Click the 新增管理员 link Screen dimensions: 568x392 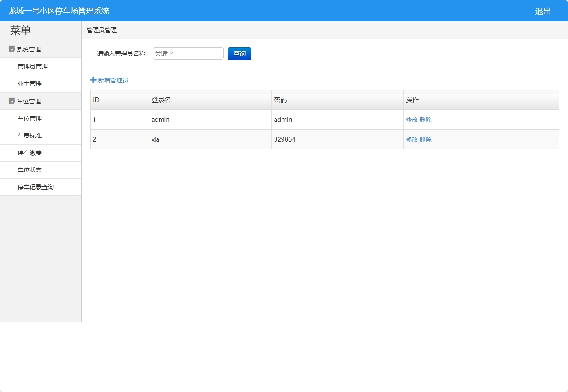112,80
